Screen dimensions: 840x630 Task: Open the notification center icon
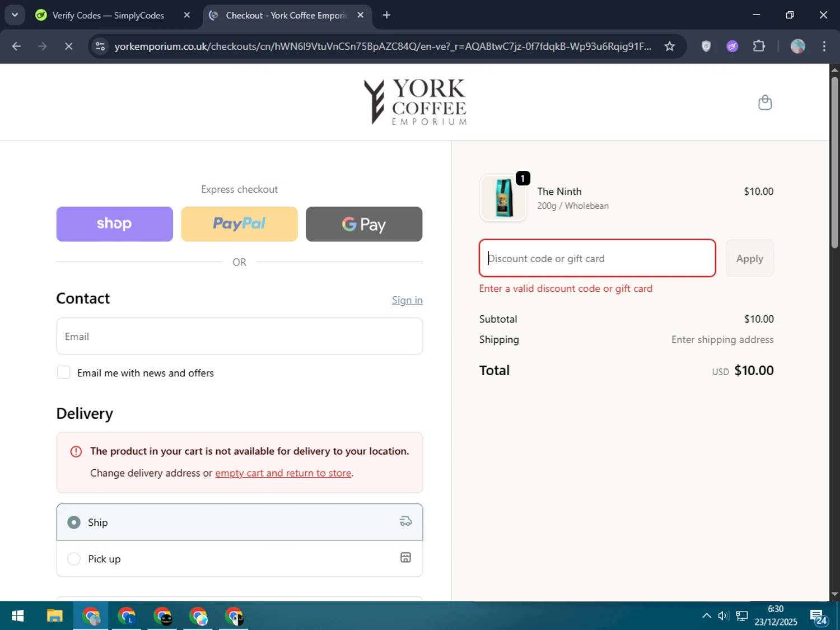click(818, 617)
